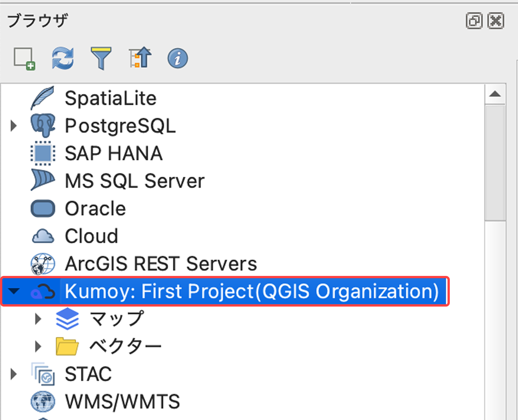Undock the ブラウザ panel via float button

[474, 21]
